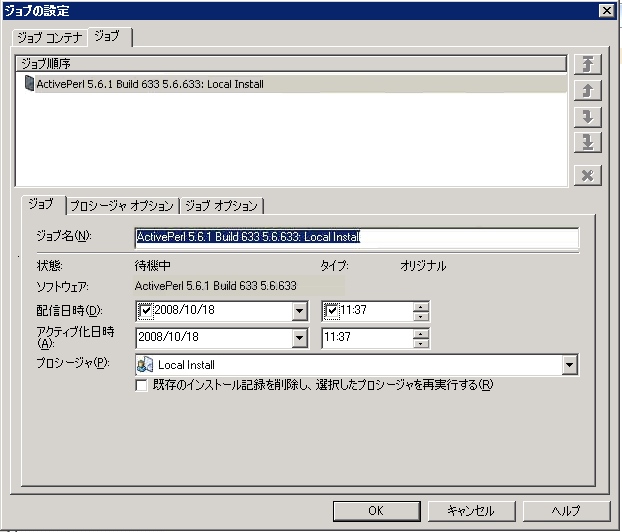Screen dimensions: 622x532
Task: Uncheck the 配信日時 time checkbox
Action: pos(332,311)
